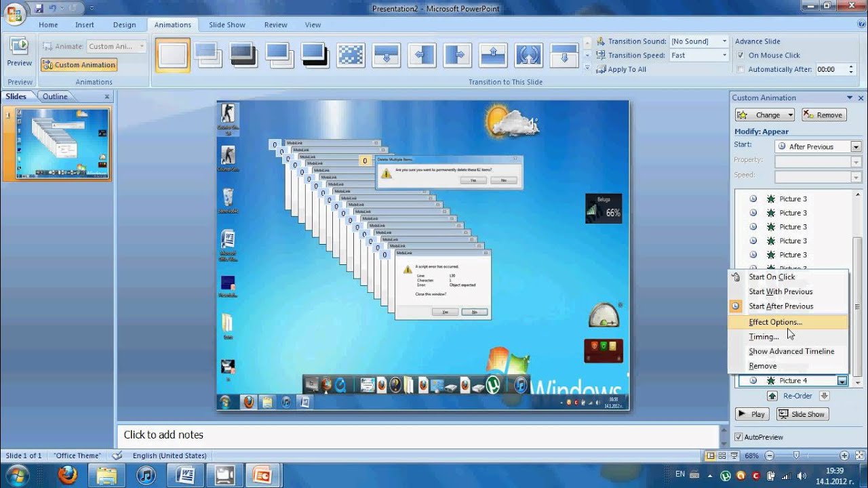Apply transition to all slides
Screen dimensions: 868x488
pos(621,69)
